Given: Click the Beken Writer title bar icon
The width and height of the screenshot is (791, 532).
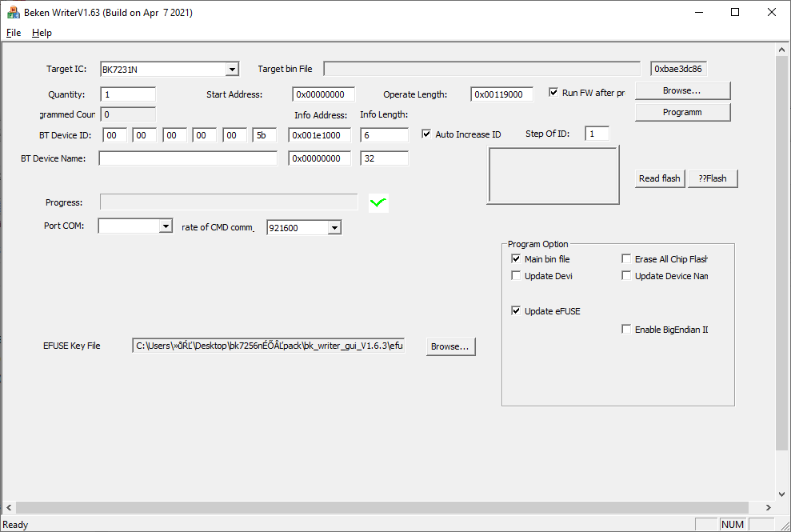Looking at the screenshot, I should tap(12, 12).
